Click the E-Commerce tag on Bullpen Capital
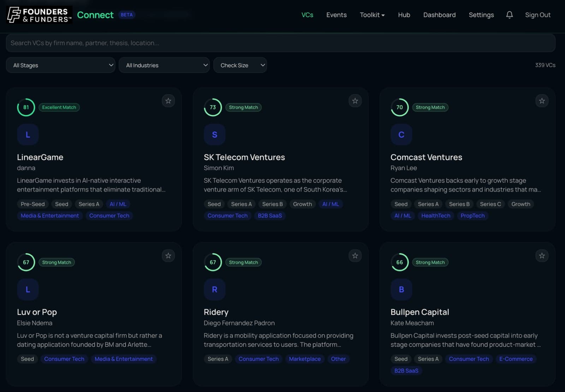This screenshot has height=392, width=565. click(x=516, y=359)
